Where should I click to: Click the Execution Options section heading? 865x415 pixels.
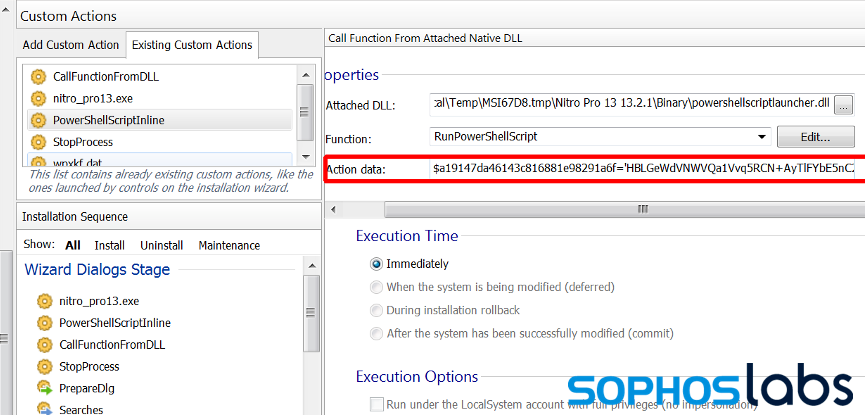[417, 377]
